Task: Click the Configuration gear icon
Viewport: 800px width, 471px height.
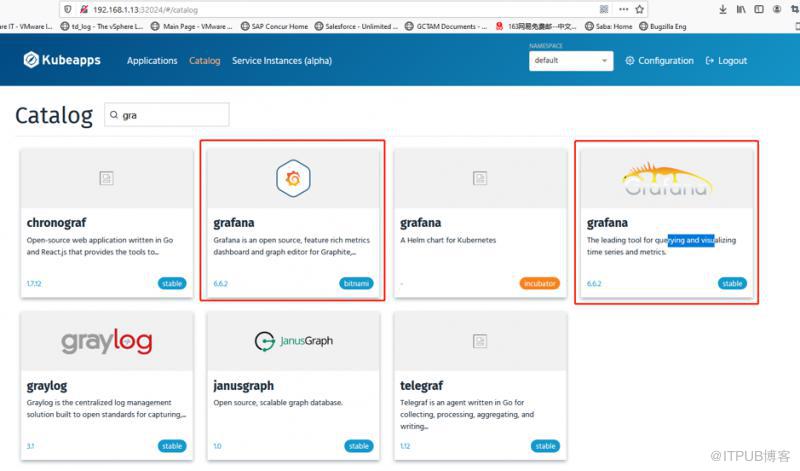Action: [630, 60]
